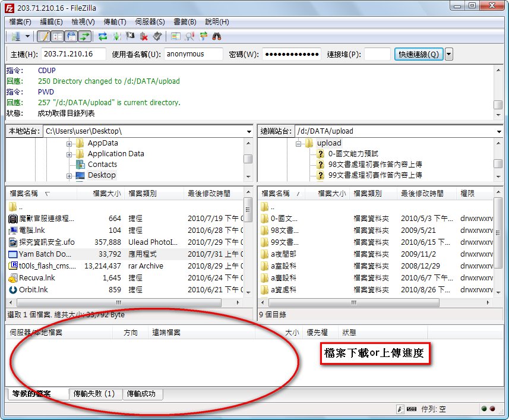509x420 pixels.
Task: Sort local files by 檔案大小 column
Action: 100,194
